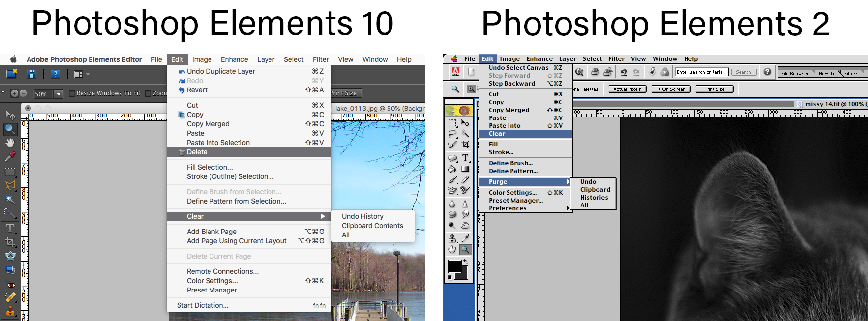Open the Apple menu in Elements 10 menu bar

pos(13,59)
